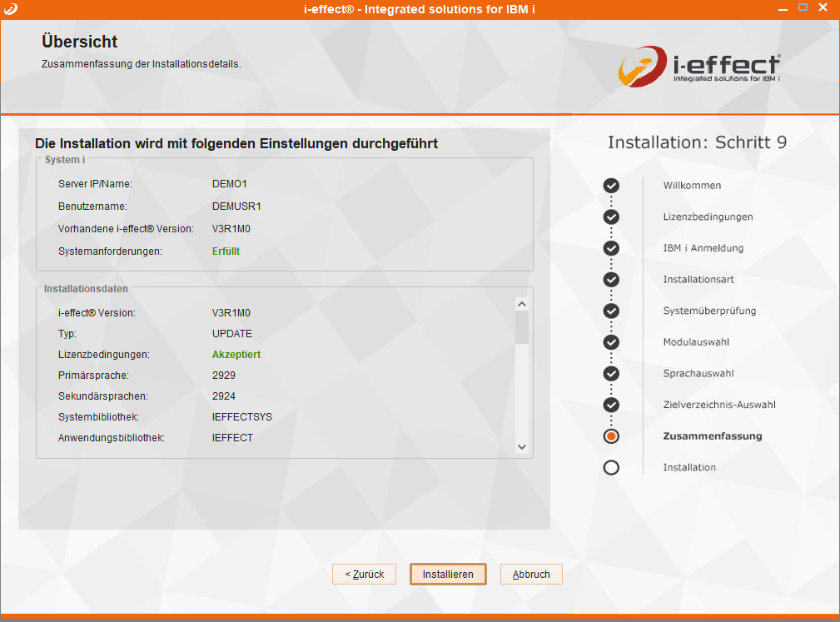Cancel setup with the Abbruch button
The height and width of the screenshot is (622, 840).
coord(531,575)
